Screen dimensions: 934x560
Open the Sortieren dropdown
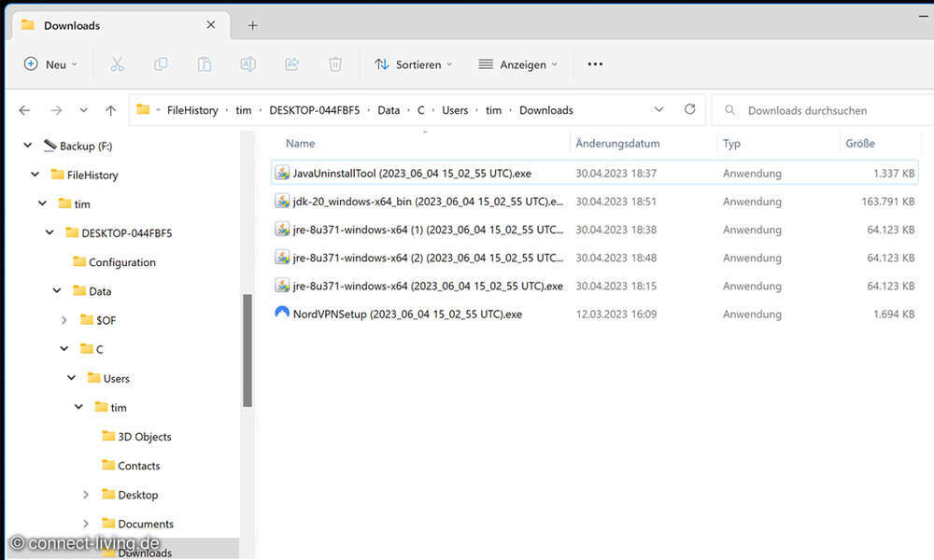[411, 64]
